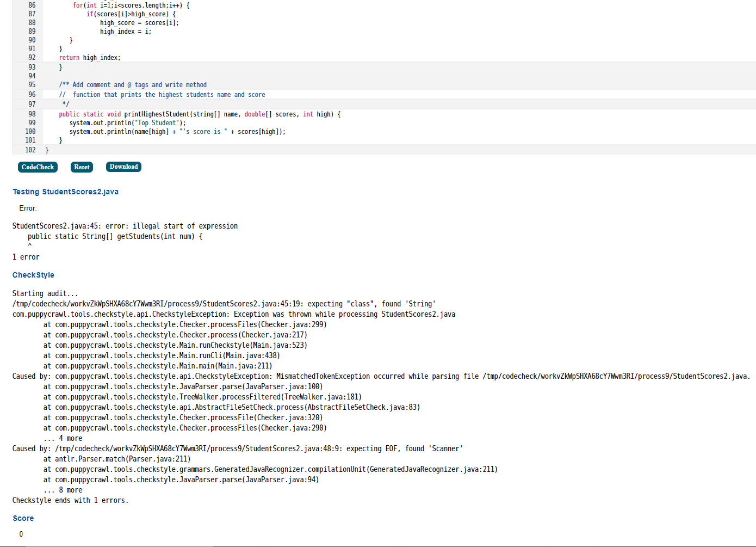Viewport: 756px width, 547px height.
Task: Click line number 102 in the editor
Action: click(30, 150)
